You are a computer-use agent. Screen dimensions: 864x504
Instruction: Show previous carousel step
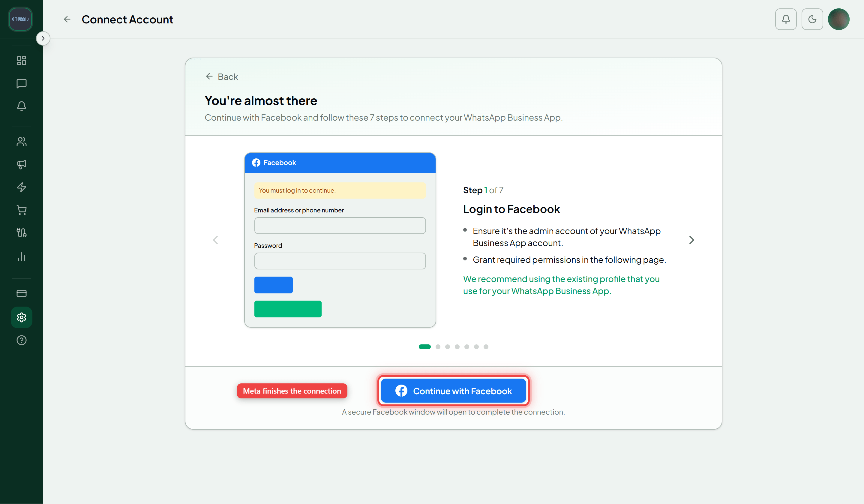click(215, 240)
